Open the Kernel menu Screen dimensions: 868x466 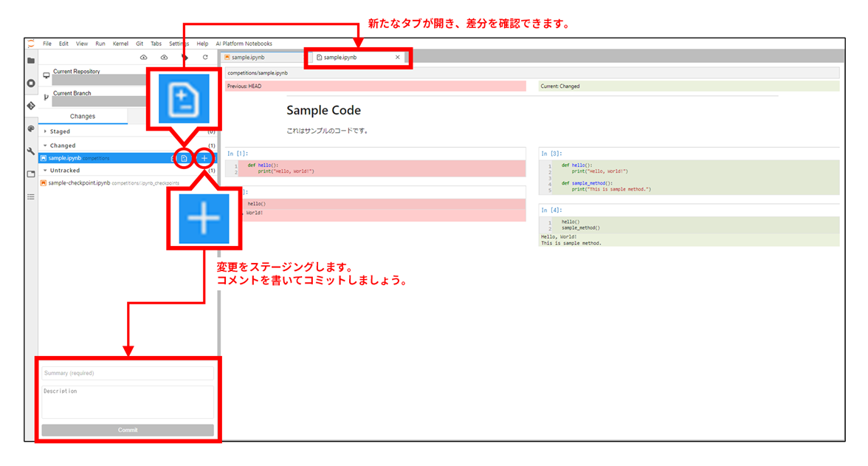[x=120, y=43]
